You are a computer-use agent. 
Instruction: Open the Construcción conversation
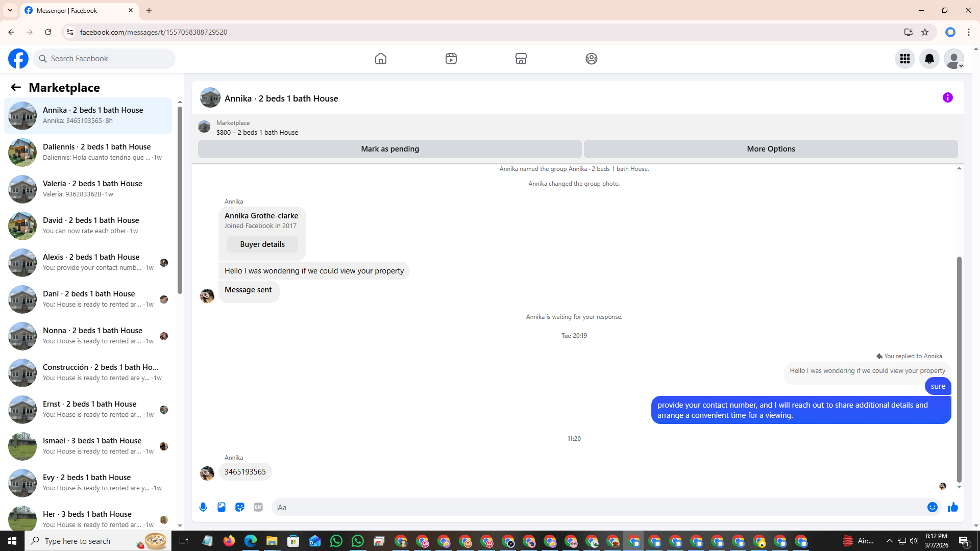(x=88, y=373)
